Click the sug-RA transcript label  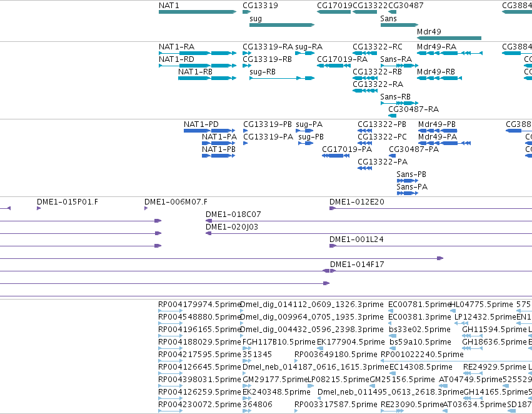309,47
